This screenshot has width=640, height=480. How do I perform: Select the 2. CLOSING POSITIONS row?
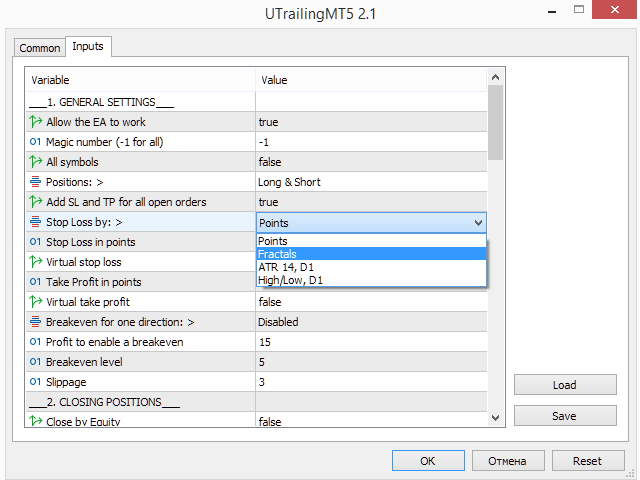coord(256,402)
